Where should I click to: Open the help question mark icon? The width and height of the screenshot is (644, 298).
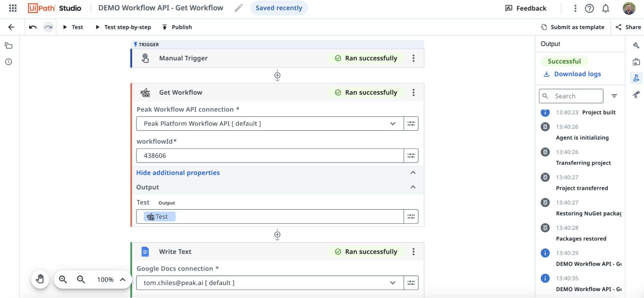coord(589,8)
